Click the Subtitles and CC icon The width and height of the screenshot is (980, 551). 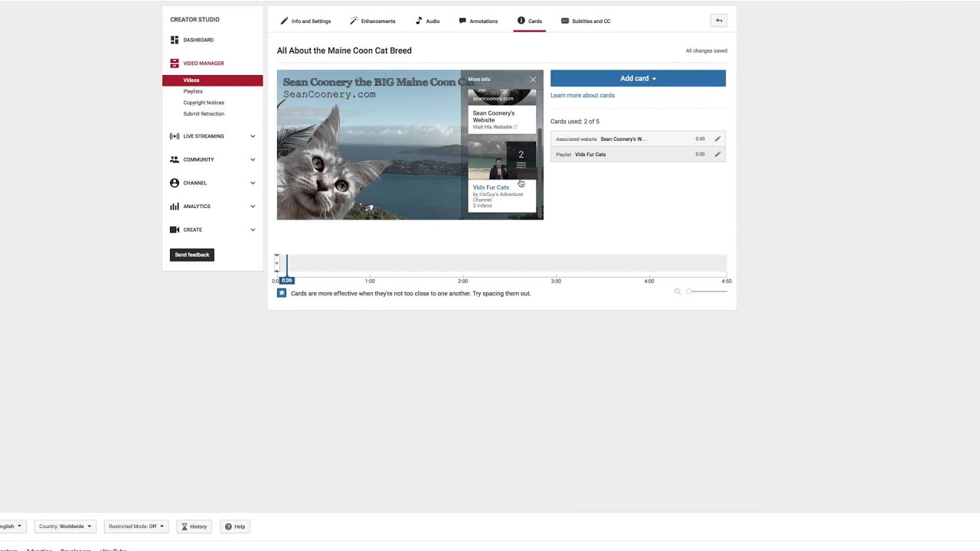[565, 21]
